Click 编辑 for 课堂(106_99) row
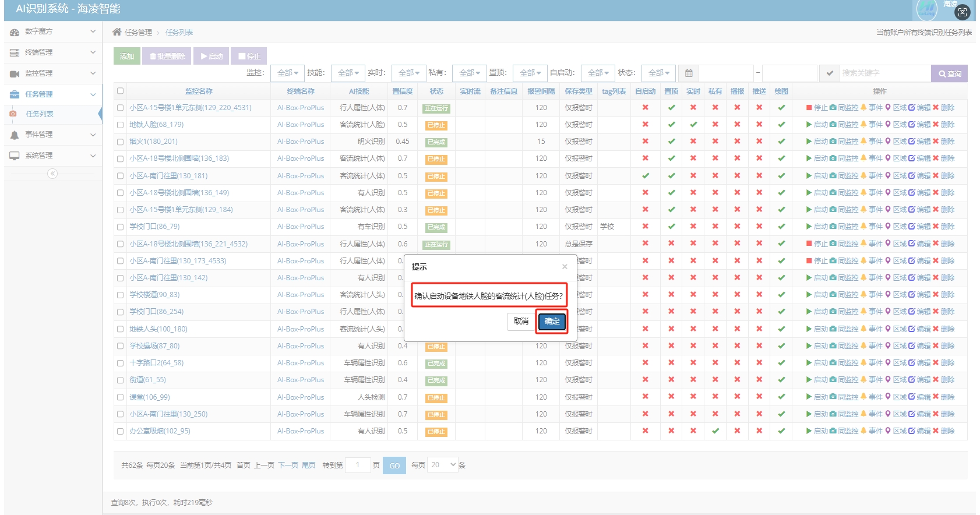Image resolution: width=980 pixels, height=515 pixels. click(919, 397)
